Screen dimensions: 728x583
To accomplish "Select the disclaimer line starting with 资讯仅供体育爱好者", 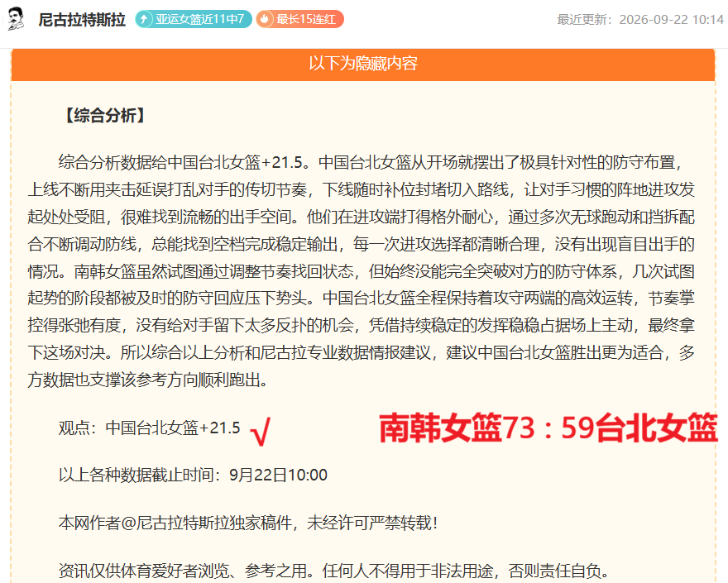I will [333, 571].
